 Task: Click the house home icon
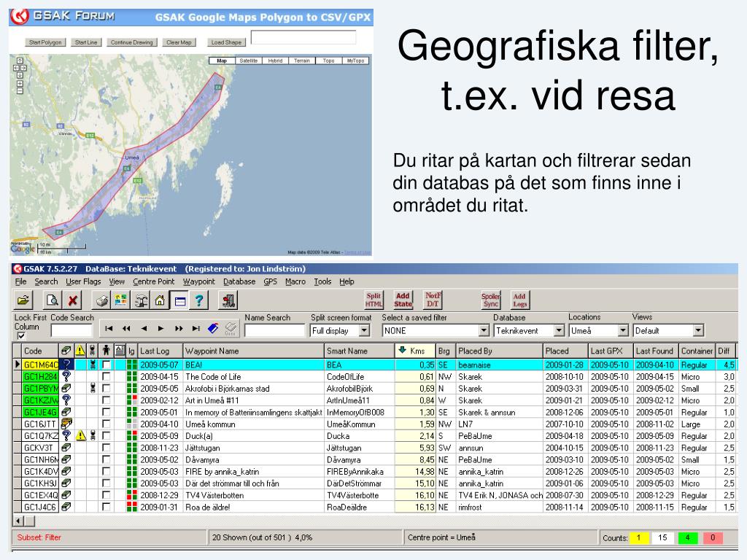(x=160, y=300)
